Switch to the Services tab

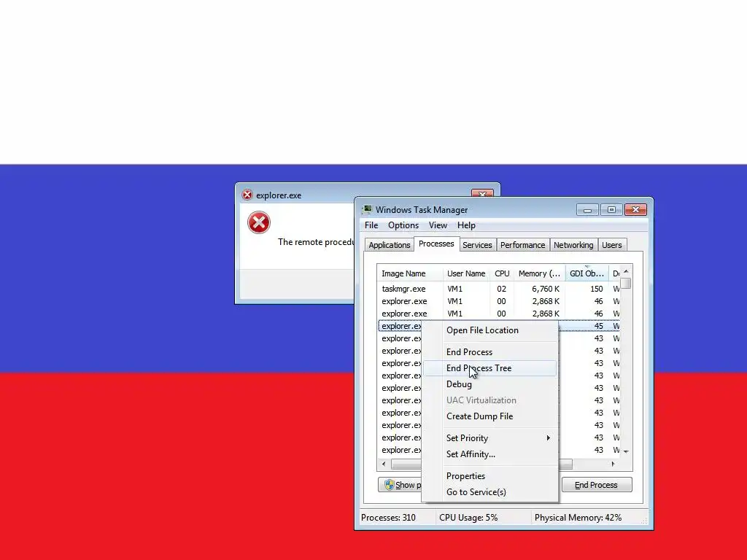[477, 245]
